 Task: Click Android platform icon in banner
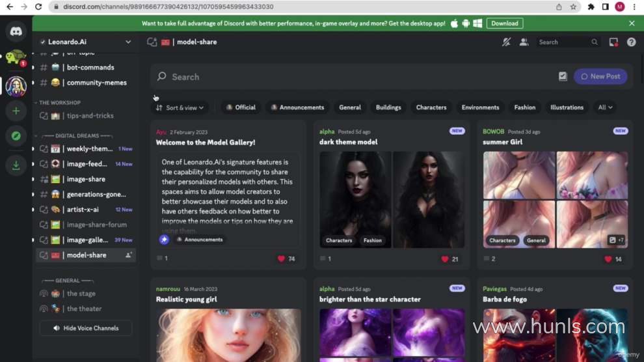click(x=466, y=23)
